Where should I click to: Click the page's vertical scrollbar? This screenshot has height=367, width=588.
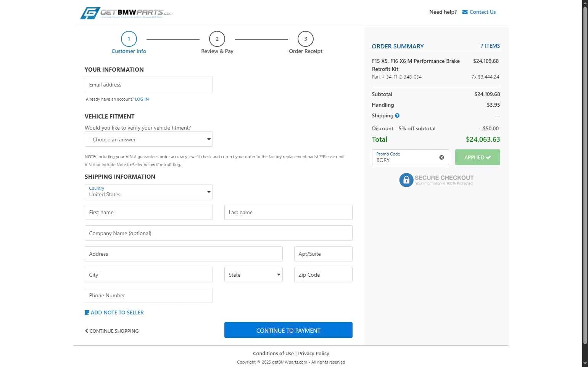(x=585, y=171)
